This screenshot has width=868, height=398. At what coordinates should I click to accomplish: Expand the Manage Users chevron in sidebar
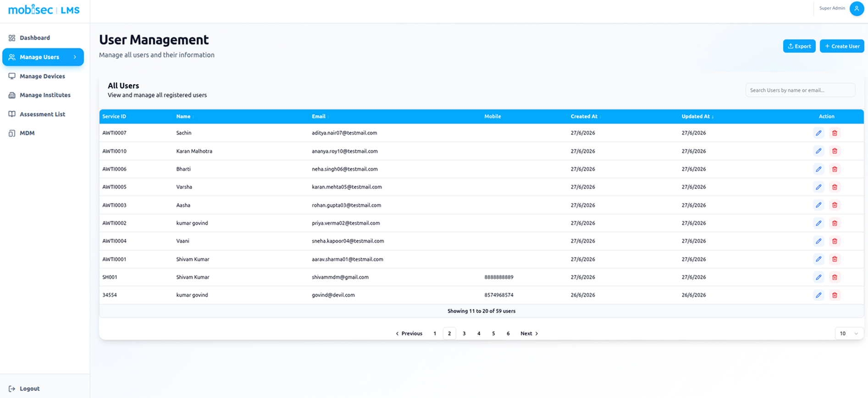point(75,57)
